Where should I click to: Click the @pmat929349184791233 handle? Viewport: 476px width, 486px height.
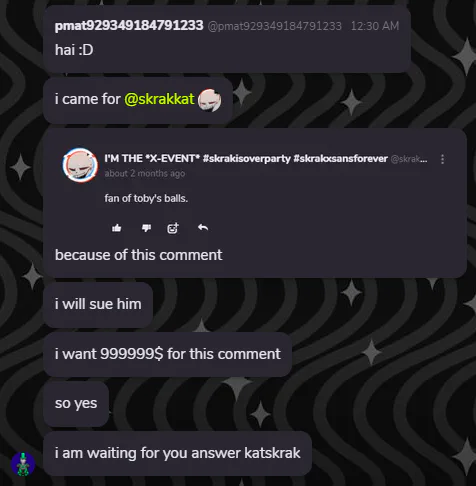[x=275, y=26]
